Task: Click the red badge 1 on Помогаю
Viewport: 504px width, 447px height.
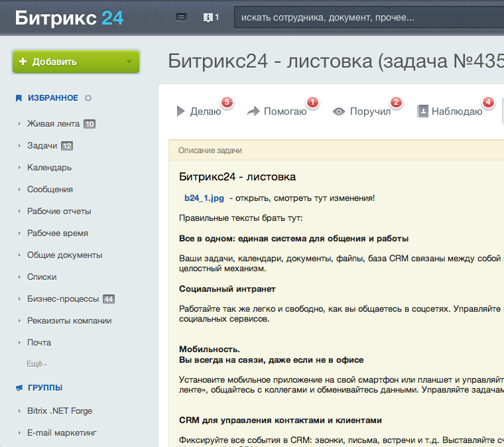Action: [x=312, y=103]
